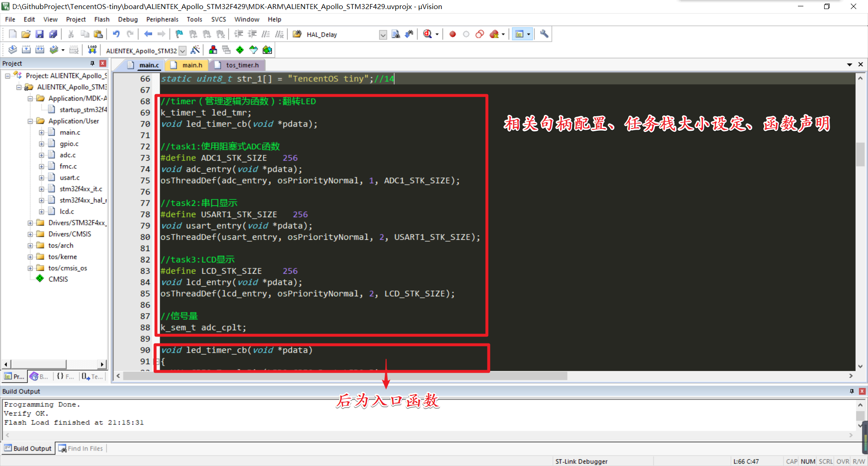This screenshot has height=466, width=868.
Task: Open the editor tab list dropdown arrow
Action: pyautogui.click(x=849, y=65)
